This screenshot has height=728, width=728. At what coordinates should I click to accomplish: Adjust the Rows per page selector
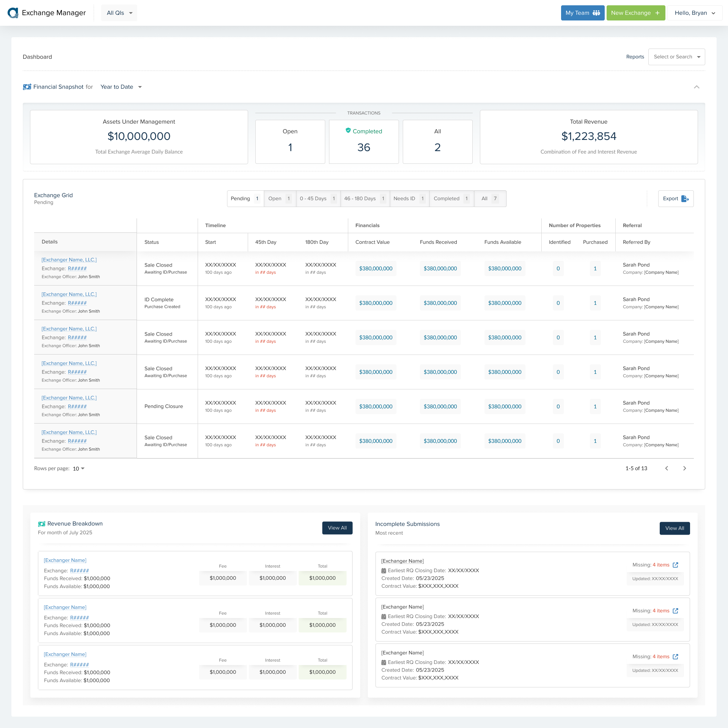[78, 469]
